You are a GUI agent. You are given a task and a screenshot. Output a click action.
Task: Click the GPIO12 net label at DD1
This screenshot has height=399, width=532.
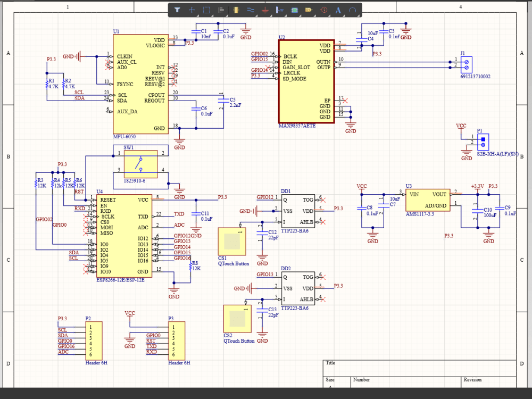click(x=265, y=197)
